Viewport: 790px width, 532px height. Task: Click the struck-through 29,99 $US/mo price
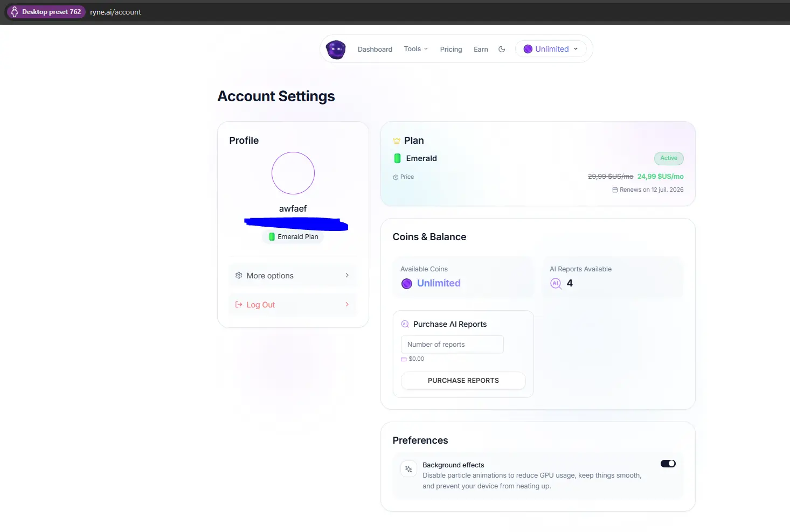pos(611,177)
